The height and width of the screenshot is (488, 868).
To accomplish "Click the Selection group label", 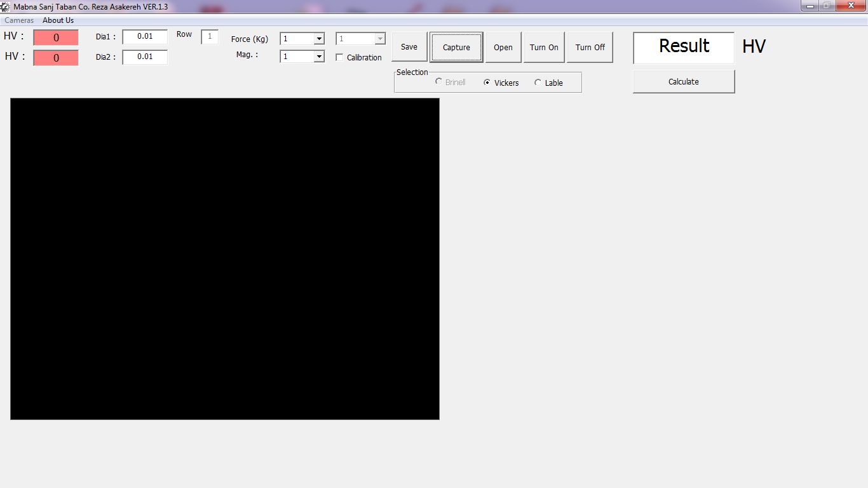I will coord(412,72).
